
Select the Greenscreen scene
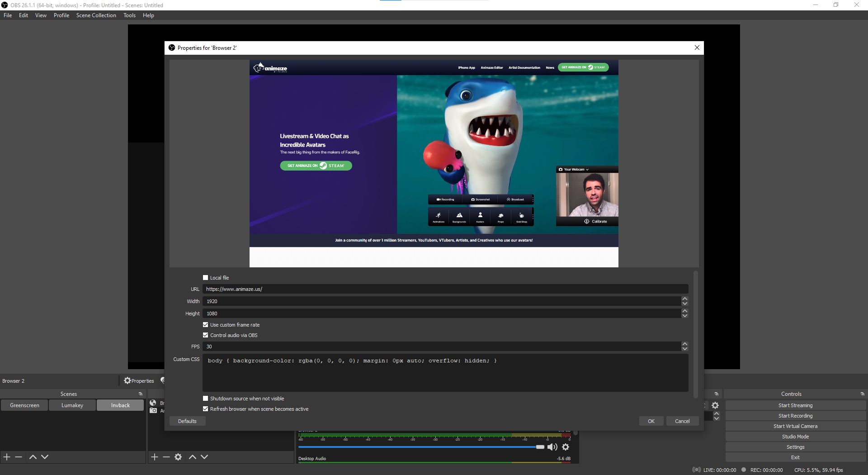(x=24, y=405)
